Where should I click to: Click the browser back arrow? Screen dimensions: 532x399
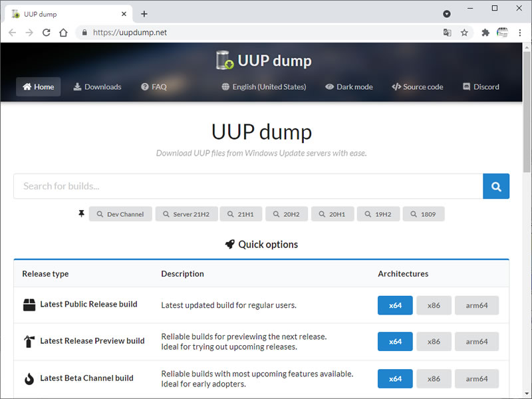pyautogui.click(x=12, y=33)
